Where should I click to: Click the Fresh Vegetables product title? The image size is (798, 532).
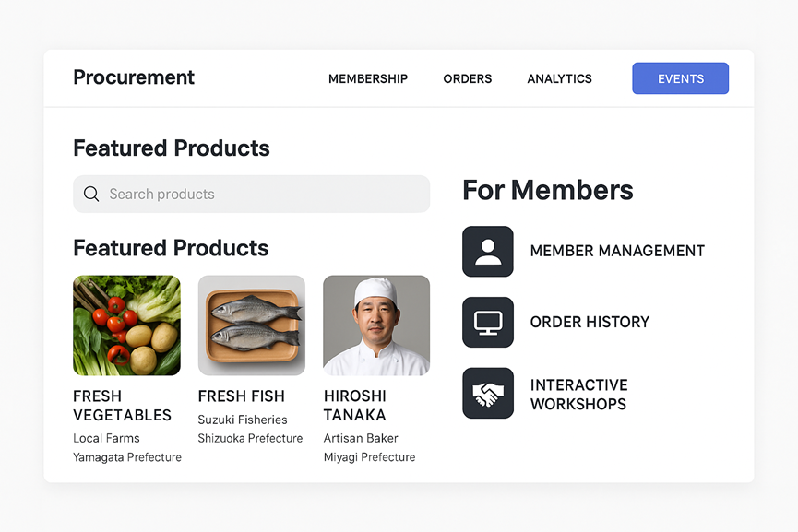click(122, 406)
